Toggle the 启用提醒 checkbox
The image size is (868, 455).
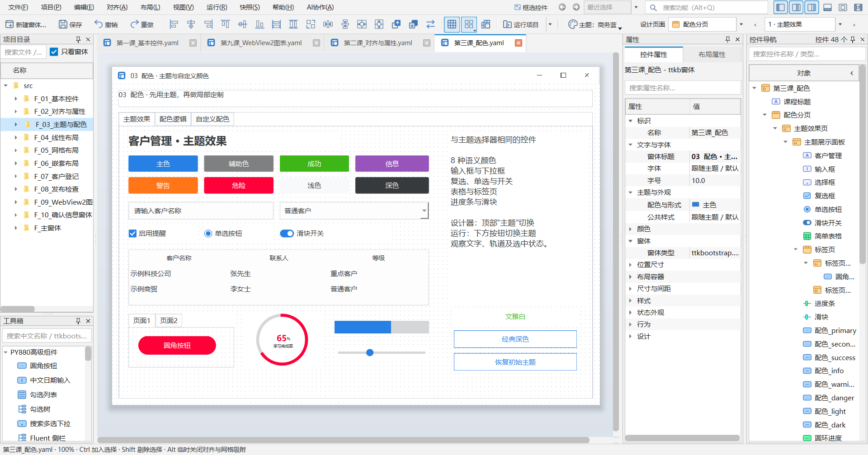coord(132,234)
